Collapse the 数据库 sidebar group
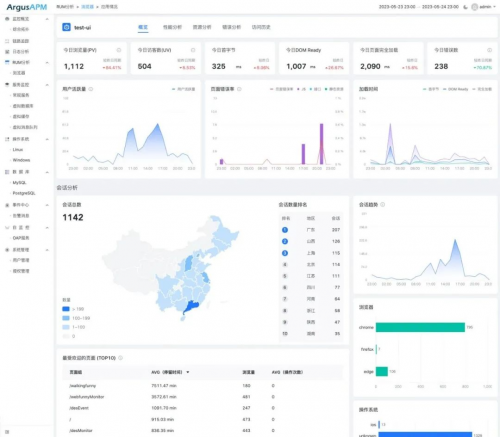Screen dimensions: 500x437 pos(47,172)
